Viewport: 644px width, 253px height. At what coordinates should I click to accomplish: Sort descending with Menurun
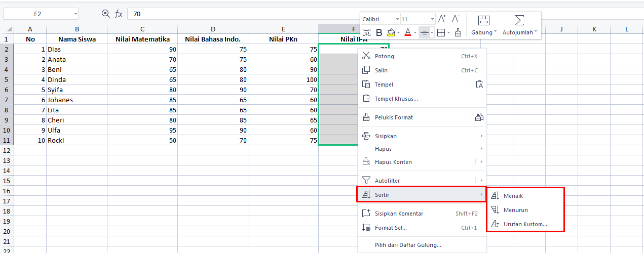(x=525, y=210)
